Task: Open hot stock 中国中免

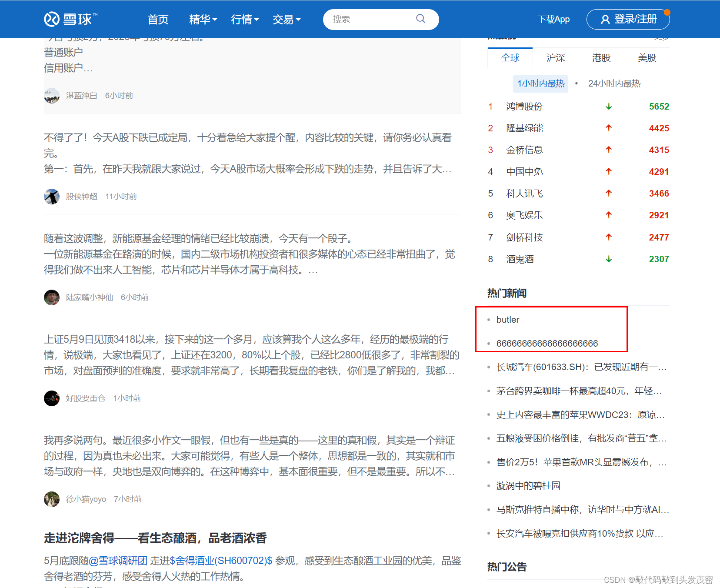Action: point(524,172)
